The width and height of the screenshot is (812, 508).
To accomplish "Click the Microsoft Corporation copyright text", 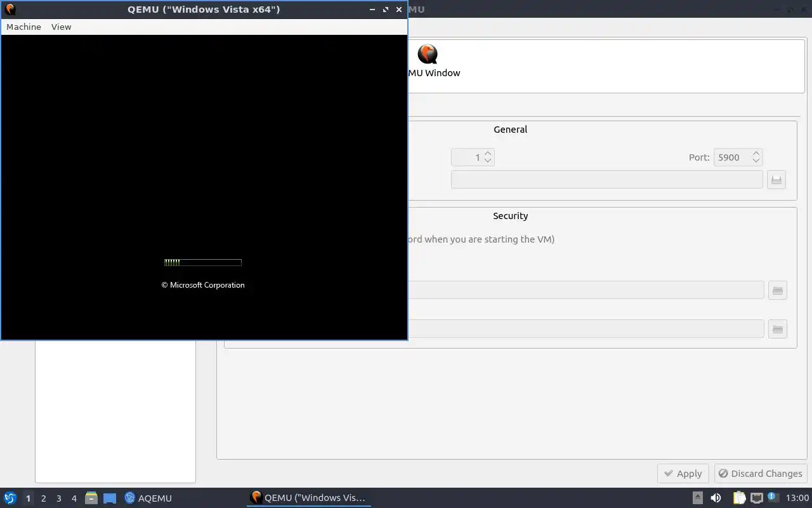I will pyautogui.click(x=203, y=285).
